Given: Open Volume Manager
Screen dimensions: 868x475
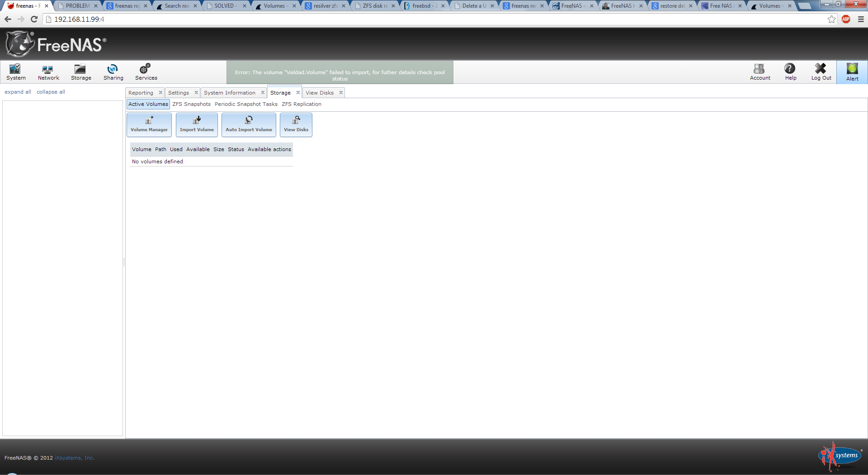Looking at the screenshot, I should point(149,125).
